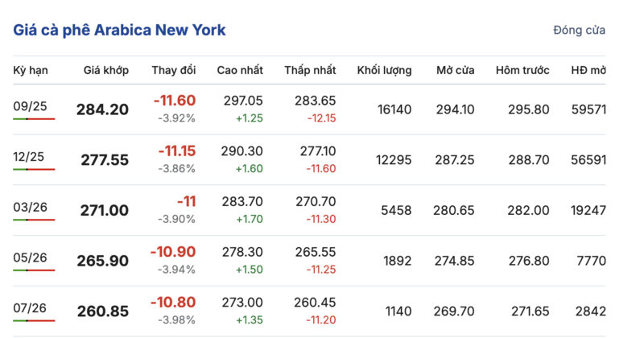Image resolution: width=644 pixels, height=338 pixels.
Task: Open the 12/25 contract term
Action: pyautogui.click(x=28, y=157)
